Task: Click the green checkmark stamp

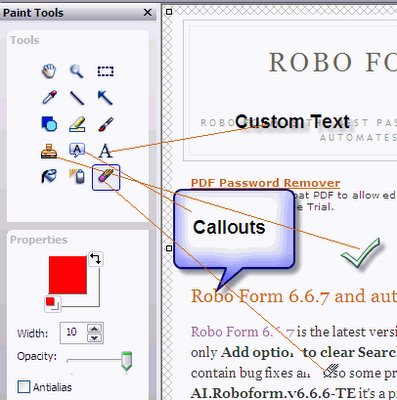Action: 361,253
